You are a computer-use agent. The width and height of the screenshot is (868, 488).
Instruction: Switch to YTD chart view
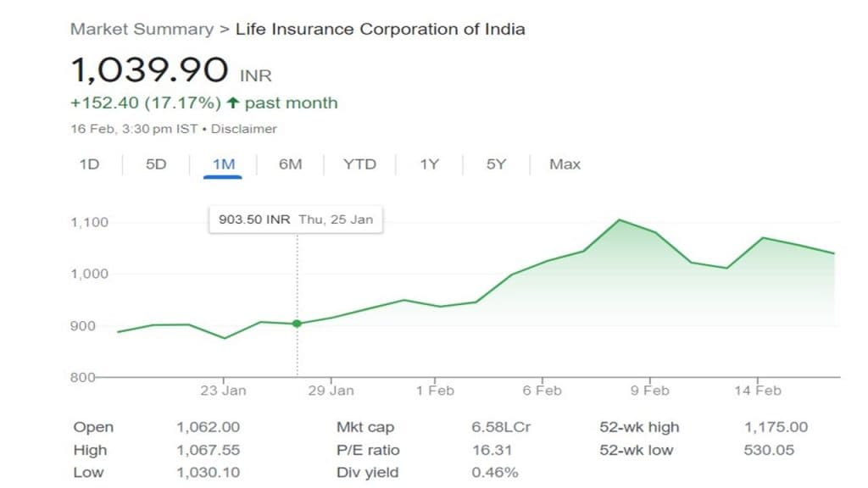click(359, 164)
